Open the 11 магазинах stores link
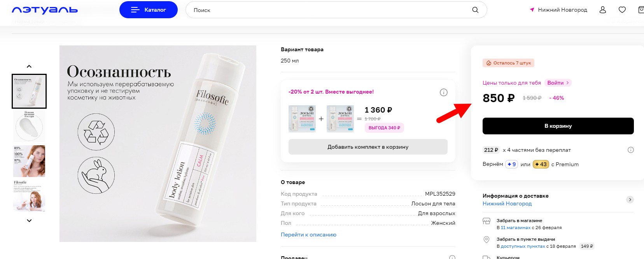The image size is (644, 259). (516, 228)
